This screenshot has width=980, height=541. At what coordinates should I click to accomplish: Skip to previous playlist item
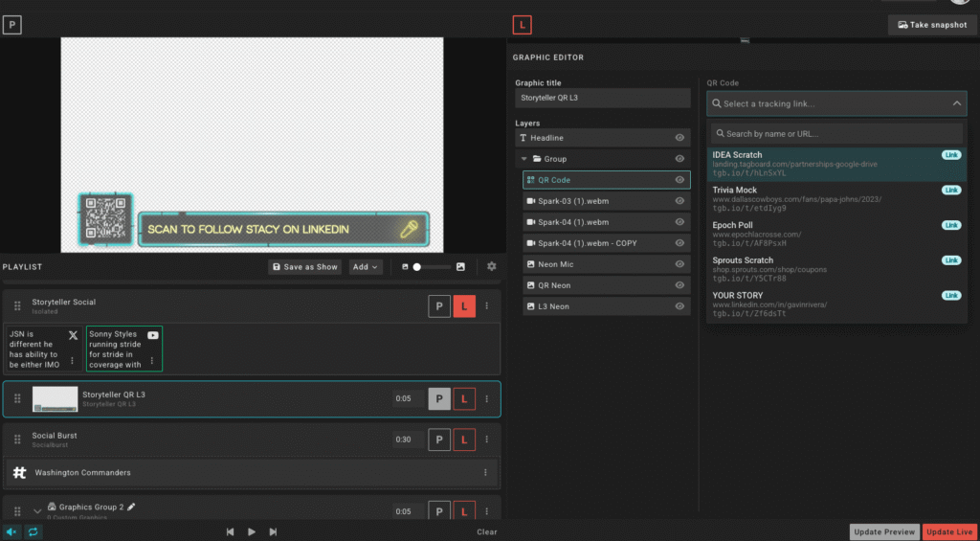pos(230,532)
